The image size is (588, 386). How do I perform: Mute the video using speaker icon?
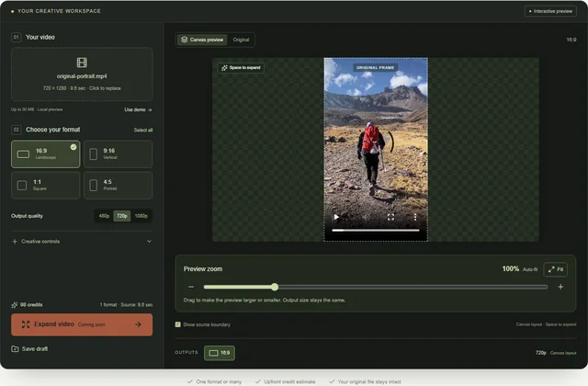(x=366, y=217)
